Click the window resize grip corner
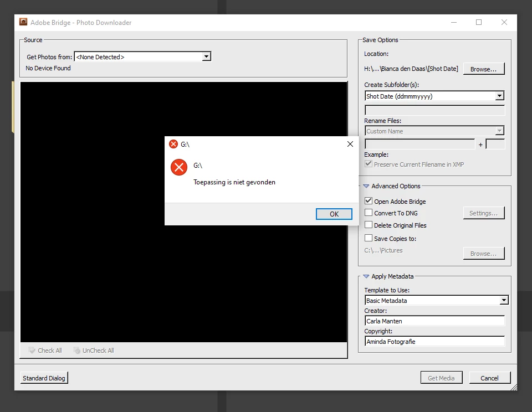 [x=514, y=387]
